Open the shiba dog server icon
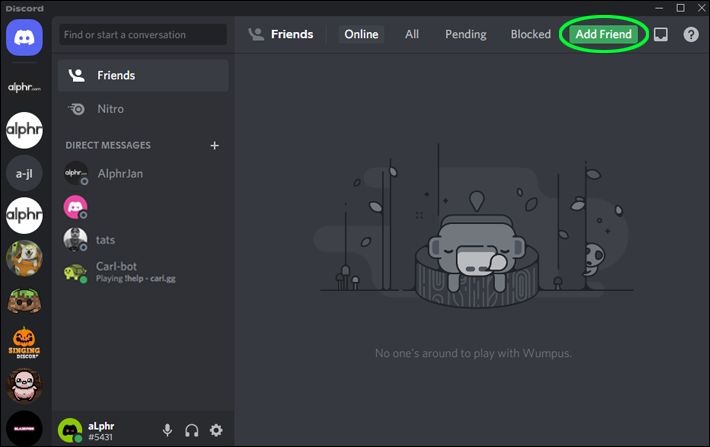The image size is (710, 447). 24,259
